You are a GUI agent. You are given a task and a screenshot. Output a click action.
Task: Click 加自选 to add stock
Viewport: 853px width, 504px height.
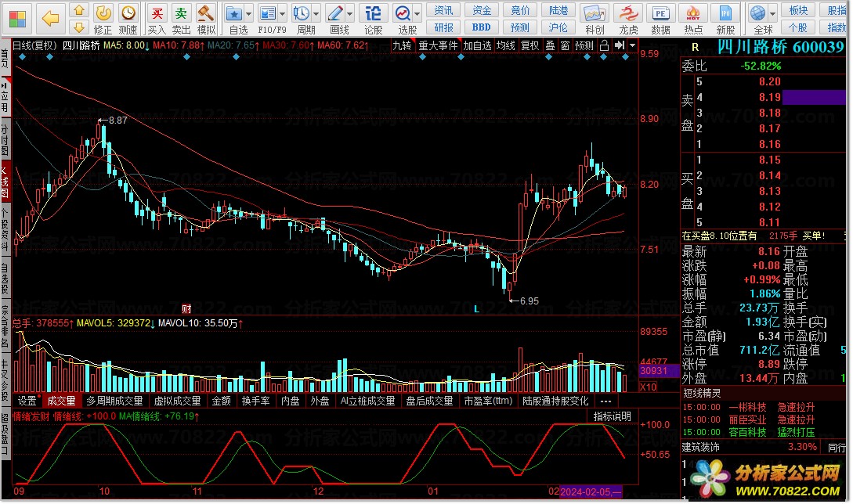(x=478, y=45)
